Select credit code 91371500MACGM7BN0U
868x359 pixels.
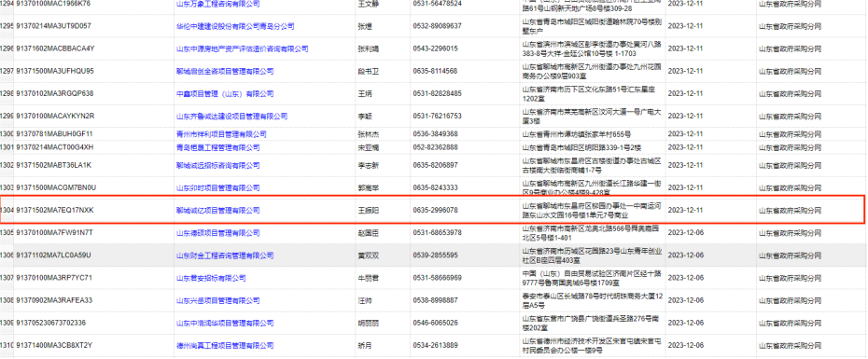coord(56,187)
